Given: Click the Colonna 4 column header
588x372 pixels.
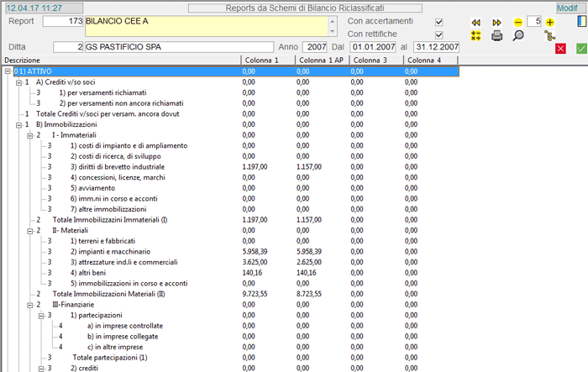Looking at the screenshot, I should click(x=431, y=60).
